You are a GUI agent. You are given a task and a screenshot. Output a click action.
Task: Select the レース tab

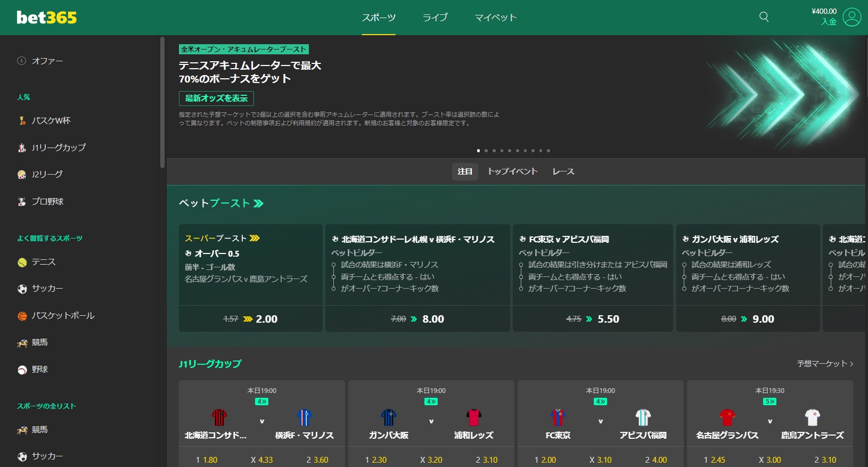(563, 171)
